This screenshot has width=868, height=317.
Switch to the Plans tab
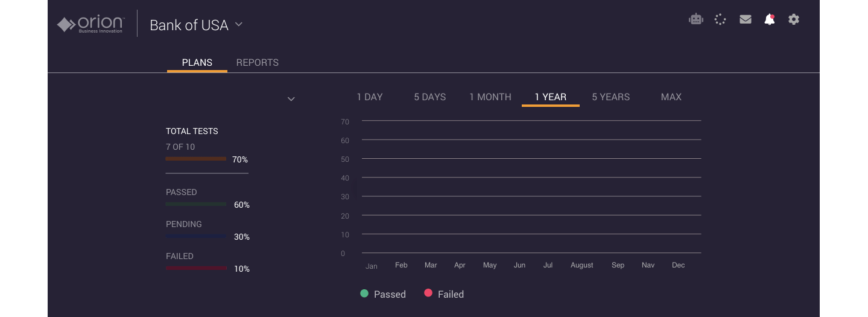[197, 63]
